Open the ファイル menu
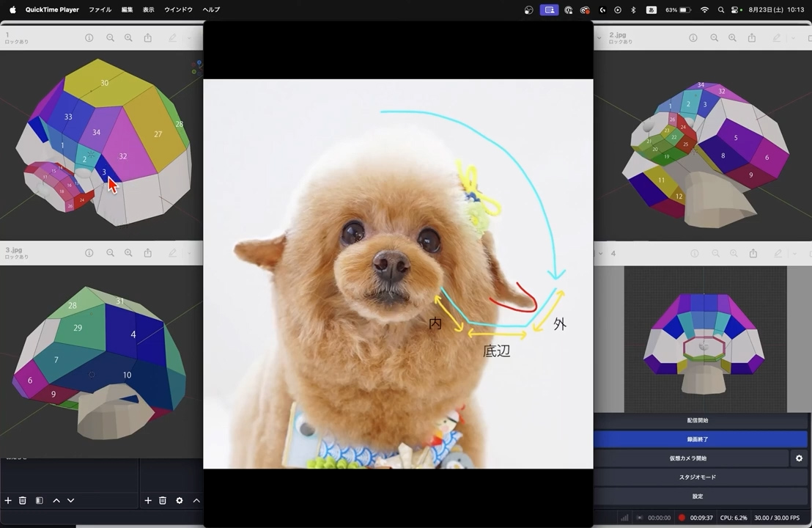The width and height of the screenshot is (812, 528). (100, 10)
